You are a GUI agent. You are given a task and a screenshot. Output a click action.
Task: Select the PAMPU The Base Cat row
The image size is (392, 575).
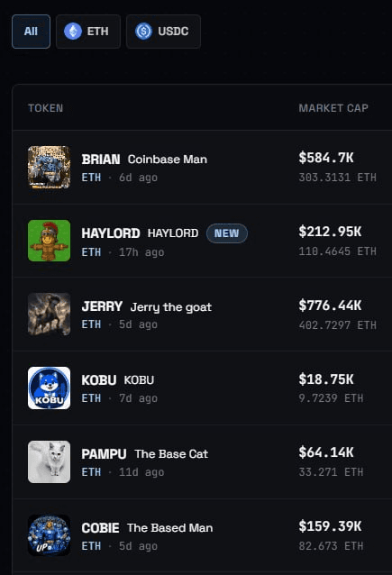pyautogui.click(x=203, y=462)
